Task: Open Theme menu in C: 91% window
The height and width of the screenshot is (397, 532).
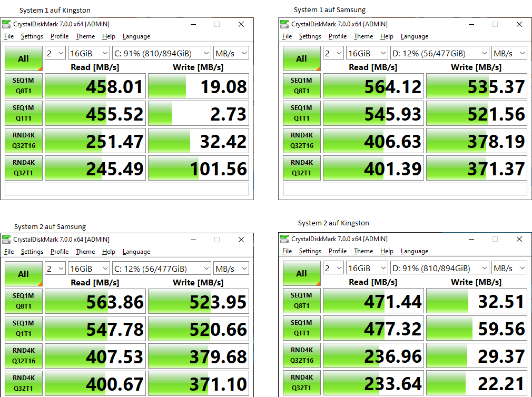Action: coord(85,36)
